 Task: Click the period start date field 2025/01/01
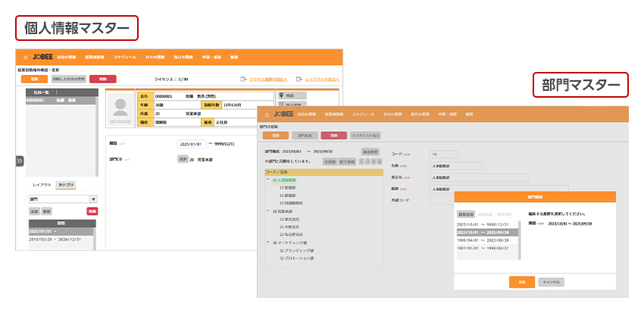[x=191, y=144]
